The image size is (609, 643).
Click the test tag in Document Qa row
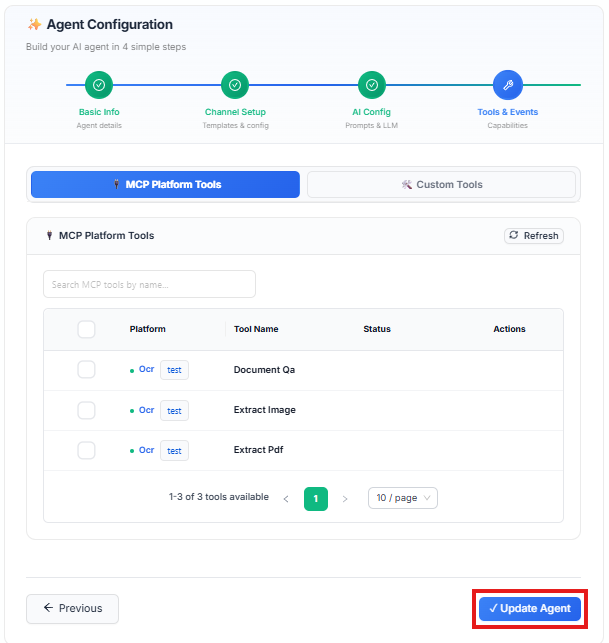pyautogui.click(x=174, y=370)
